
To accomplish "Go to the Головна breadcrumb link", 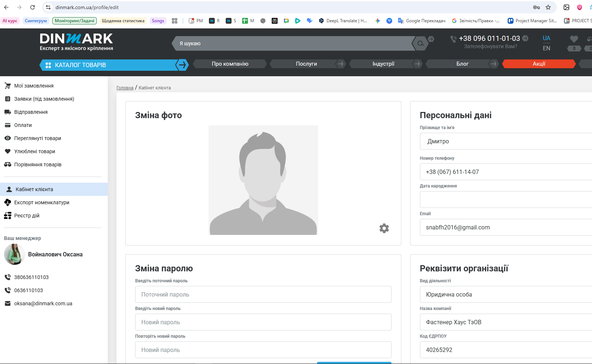I will coord(125,88).
